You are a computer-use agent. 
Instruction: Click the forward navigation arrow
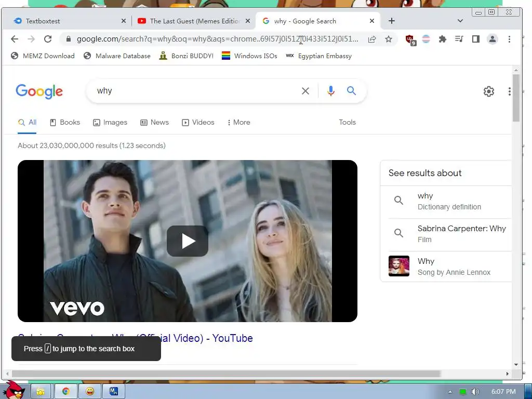[31, 39]
